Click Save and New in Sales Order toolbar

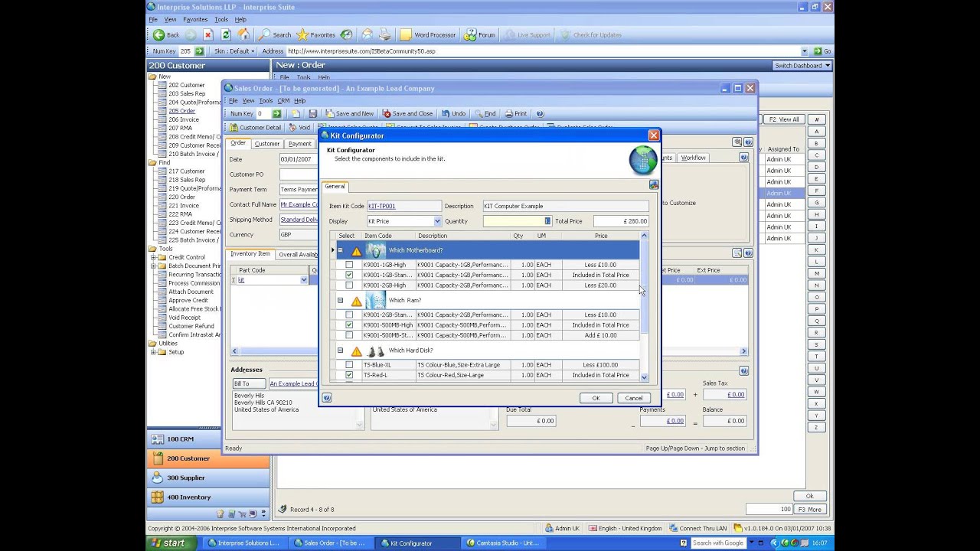click(350, 113)
